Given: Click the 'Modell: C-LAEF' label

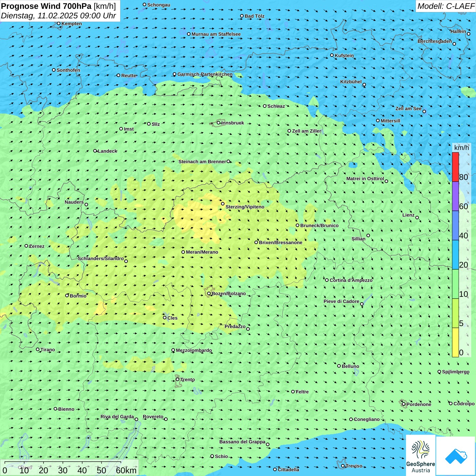Looking at the screenshot, I should [x=445, y=6].
